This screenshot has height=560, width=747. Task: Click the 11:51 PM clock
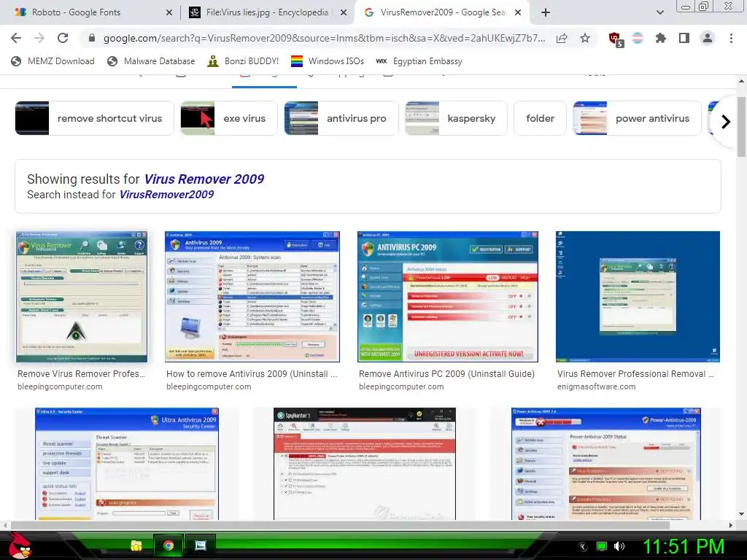684,547
